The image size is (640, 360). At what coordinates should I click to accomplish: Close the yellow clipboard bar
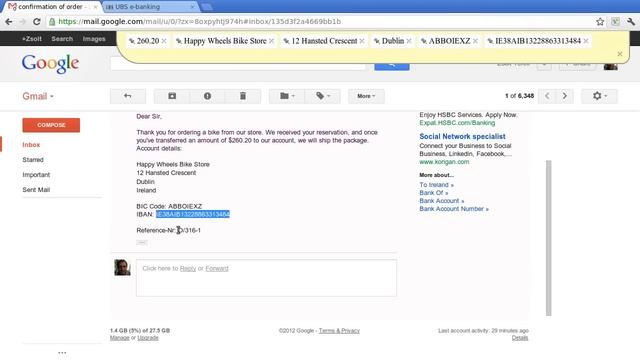pyautogui.click(x=620, y=54)
